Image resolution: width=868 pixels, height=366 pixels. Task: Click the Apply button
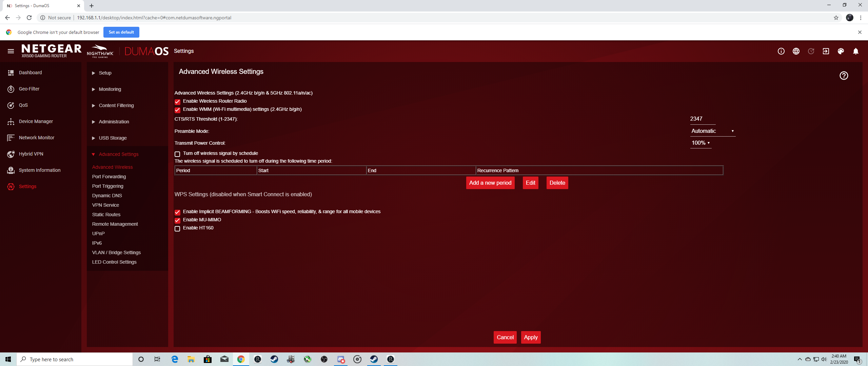pos(530,337)
